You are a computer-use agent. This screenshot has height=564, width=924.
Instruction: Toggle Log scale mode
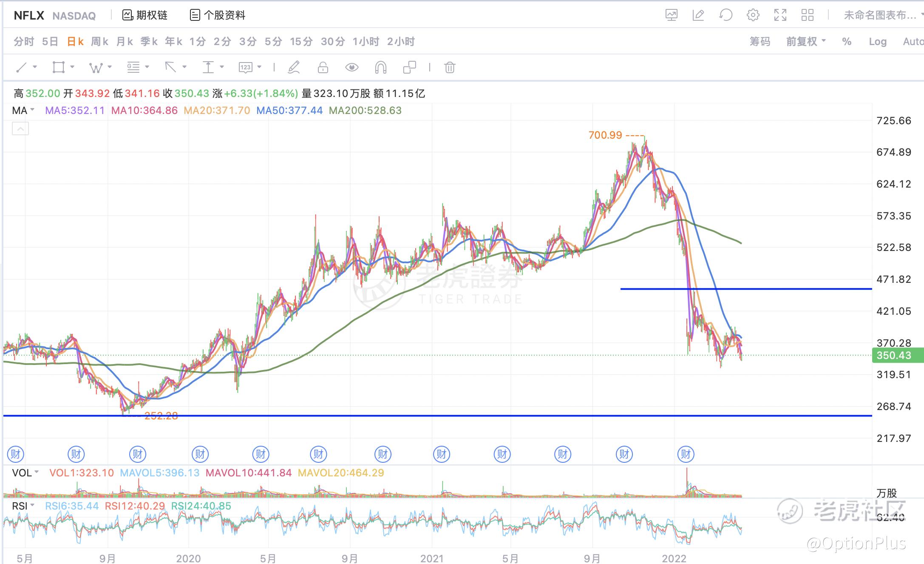(877, 42)
